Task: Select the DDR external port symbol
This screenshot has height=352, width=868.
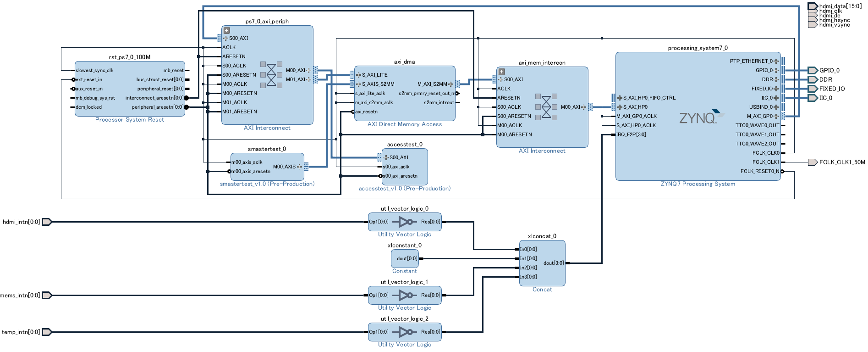Action: [x=812, y=79]
